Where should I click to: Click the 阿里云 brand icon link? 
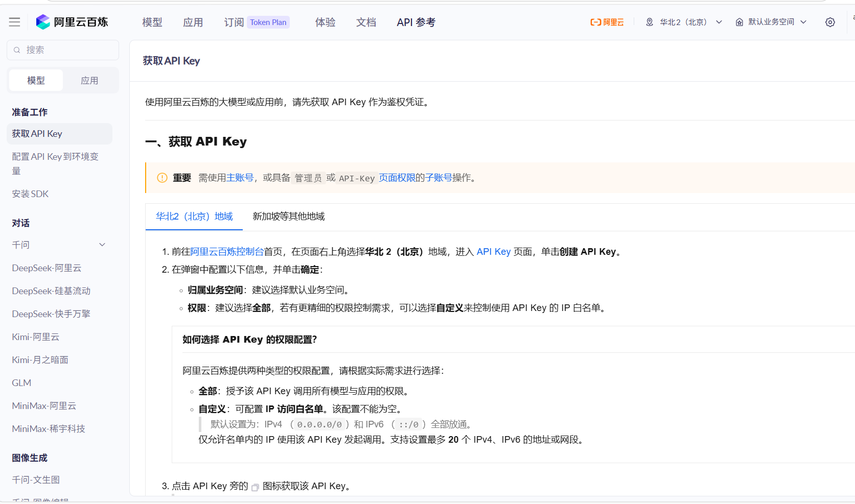tap(607, 22)
